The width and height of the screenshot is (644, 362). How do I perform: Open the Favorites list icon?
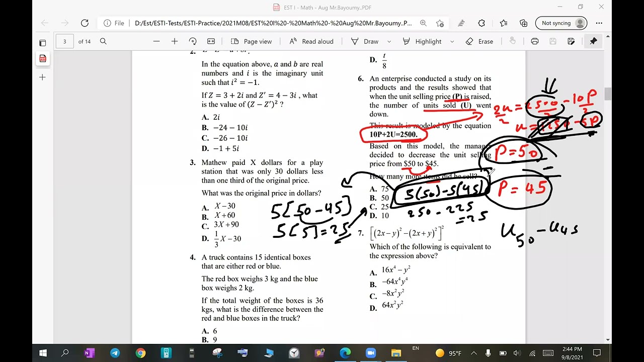point(504,23)
